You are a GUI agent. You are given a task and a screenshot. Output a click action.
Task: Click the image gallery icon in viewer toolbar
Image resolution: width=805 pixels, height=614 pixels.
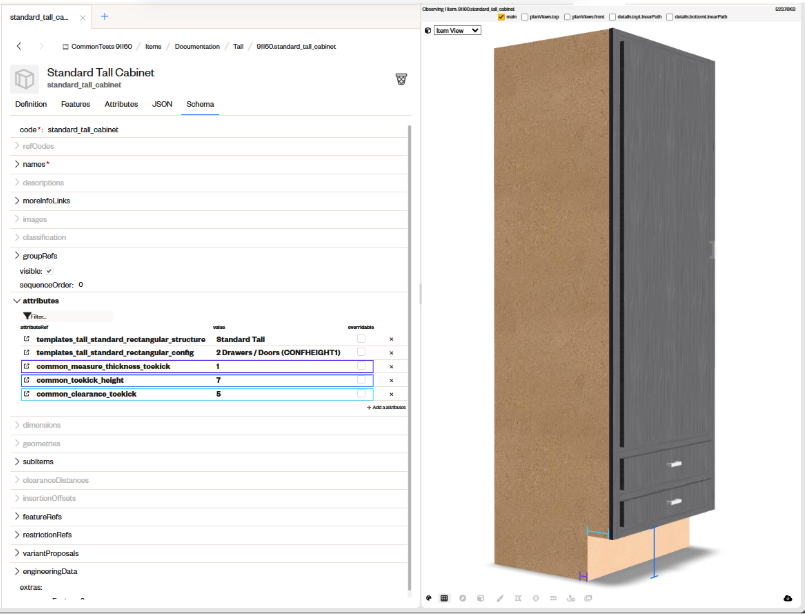588,598
